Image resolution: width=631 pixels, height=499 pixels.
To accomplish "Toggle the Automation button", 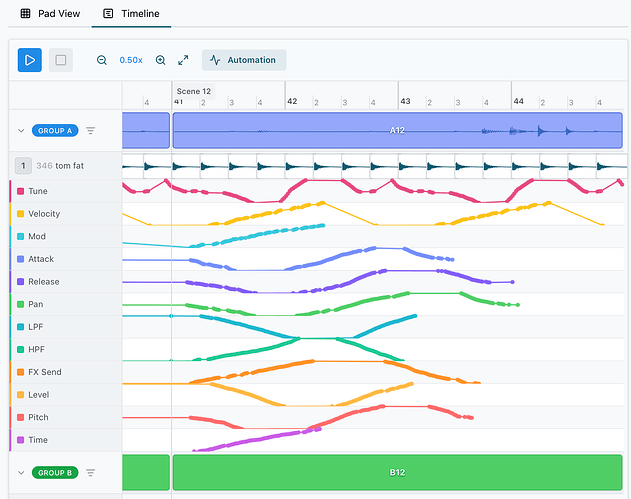I will (244, 60).
